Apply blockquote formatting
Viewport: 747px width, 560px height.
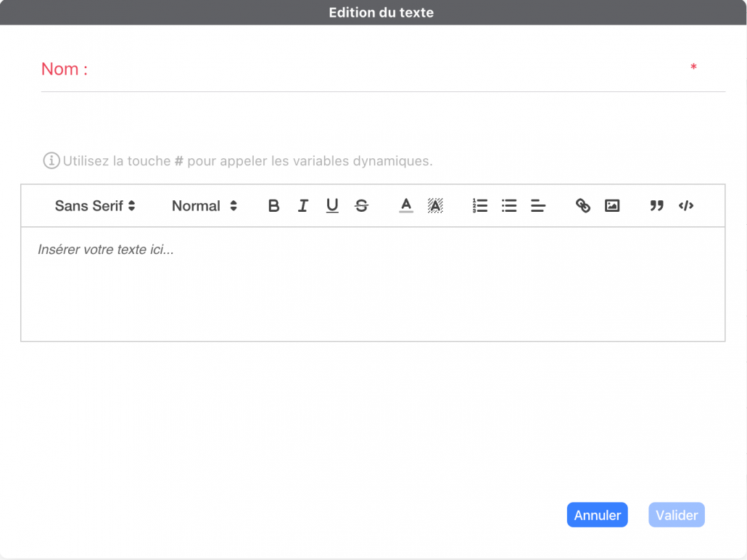657,206
